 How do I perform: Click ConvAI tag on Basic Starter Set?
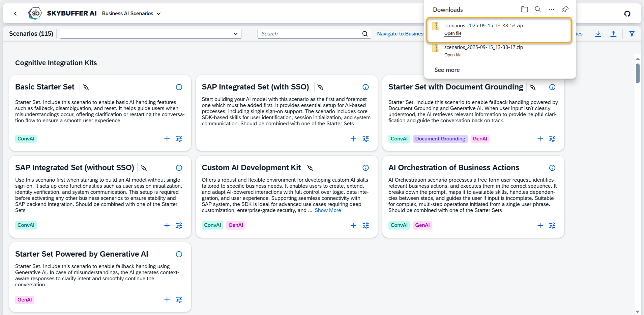(x=26, y=139)
